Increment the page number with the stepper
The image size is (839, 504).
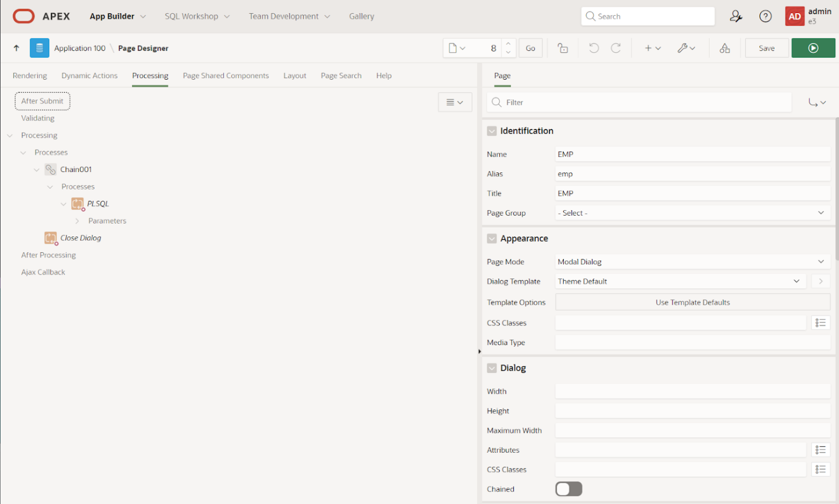(x=508, y=44)
